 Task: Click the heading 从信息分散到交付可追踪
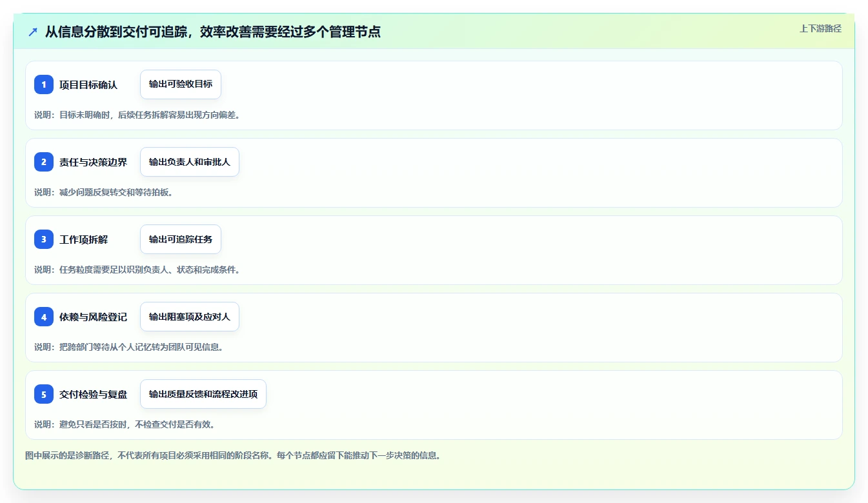click(x=116, y=32)
